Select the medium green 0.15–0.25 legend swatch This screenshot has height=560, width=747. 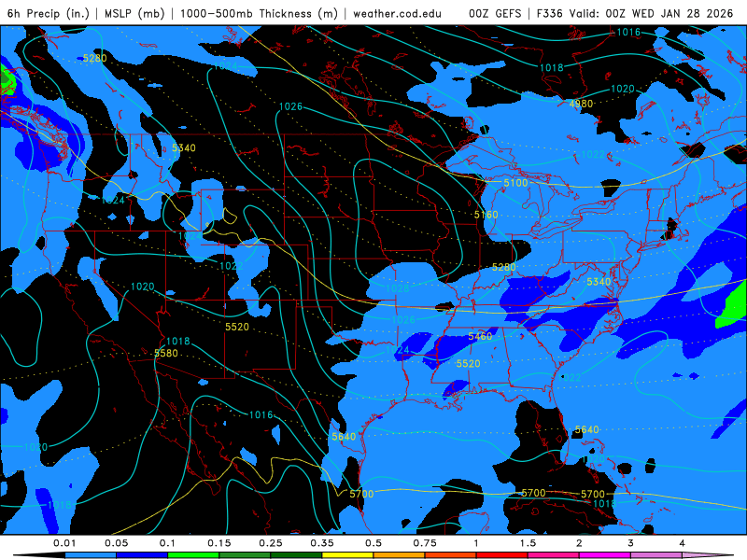point(245,555)
